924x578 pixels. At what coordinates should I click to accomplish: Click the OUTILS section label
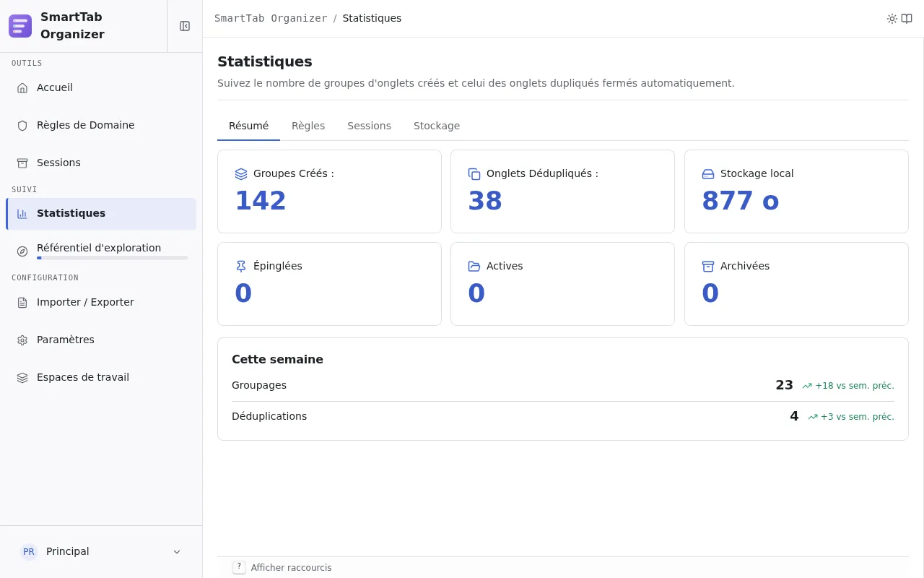[27, 64]
